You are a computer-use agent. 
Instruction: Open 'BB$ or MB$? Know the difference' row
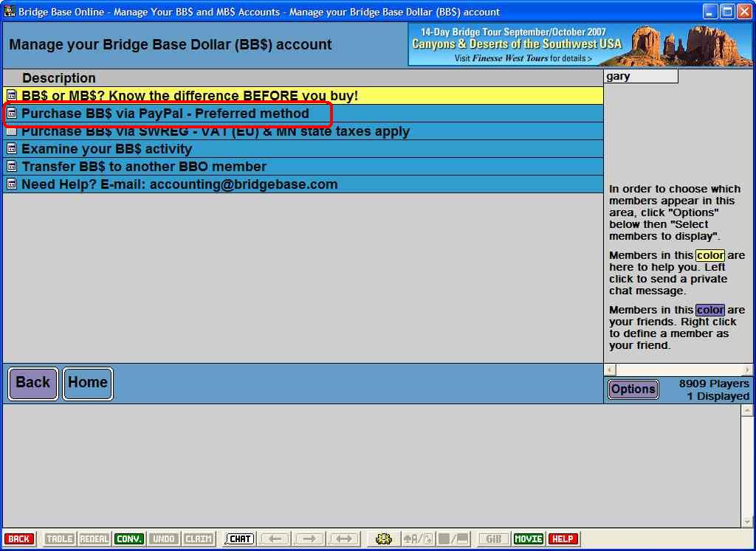303,95
